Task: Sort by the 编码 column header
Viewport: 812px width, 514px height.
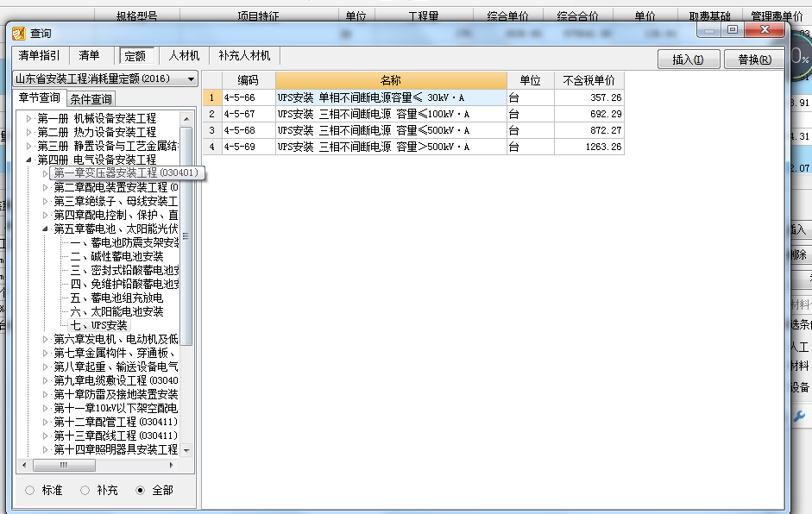Action: point(249,80)
